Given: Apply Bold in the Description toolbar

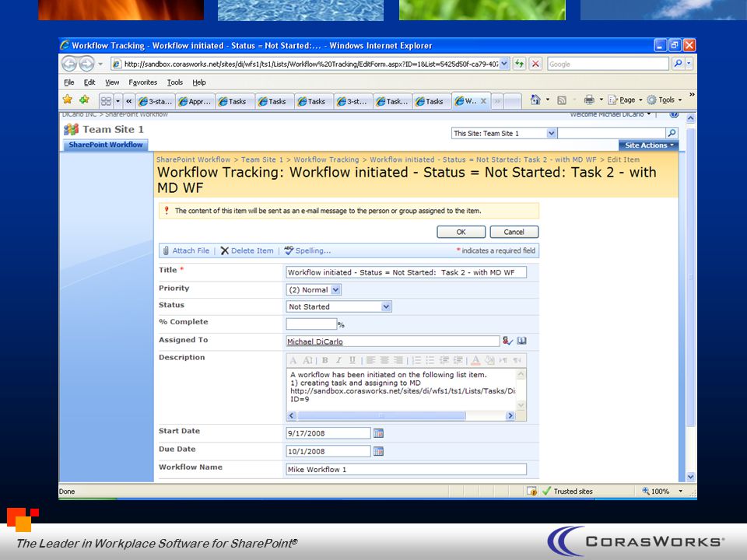Looking at the screenshot, I should [325, 360].
